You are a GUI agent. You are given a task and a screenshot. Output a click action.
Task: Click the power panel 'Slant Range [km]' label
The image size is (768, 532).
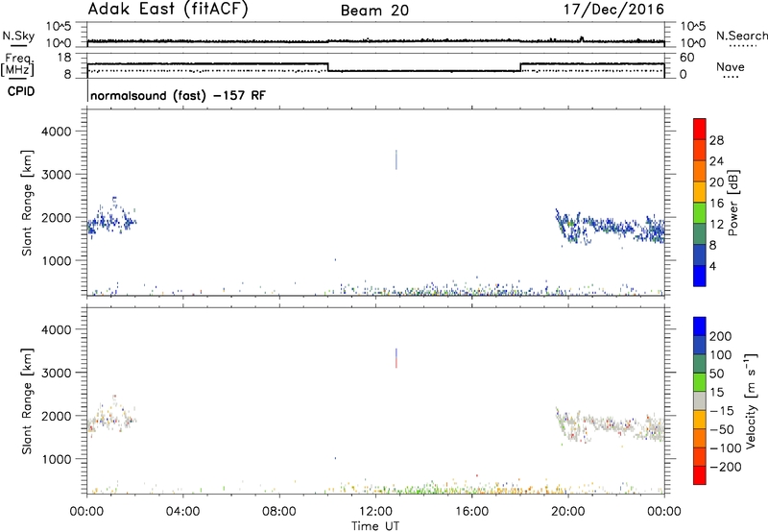27,203
